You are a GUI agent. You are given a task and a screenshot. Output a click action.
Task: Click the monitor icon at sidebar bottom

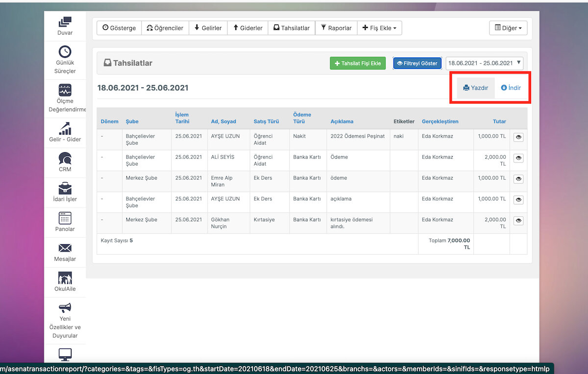pyautogui.click(x=65, y=354)
